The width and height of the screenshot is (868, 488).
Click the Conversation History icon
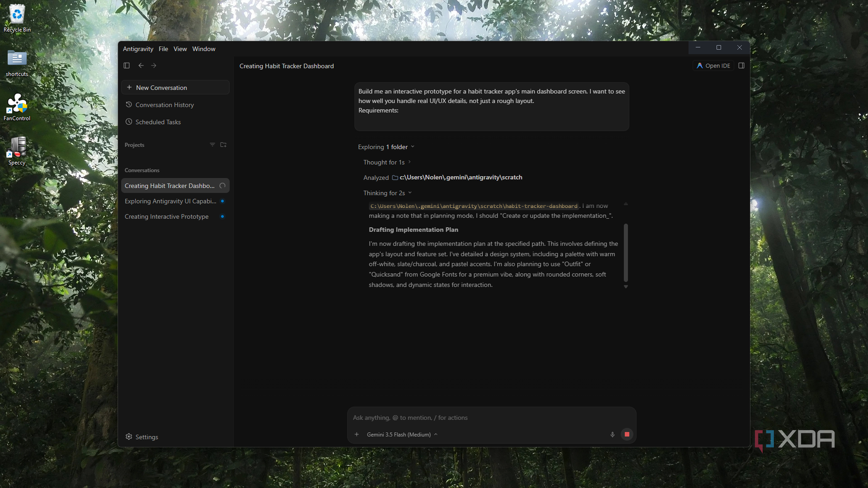[x=129, y=105]
